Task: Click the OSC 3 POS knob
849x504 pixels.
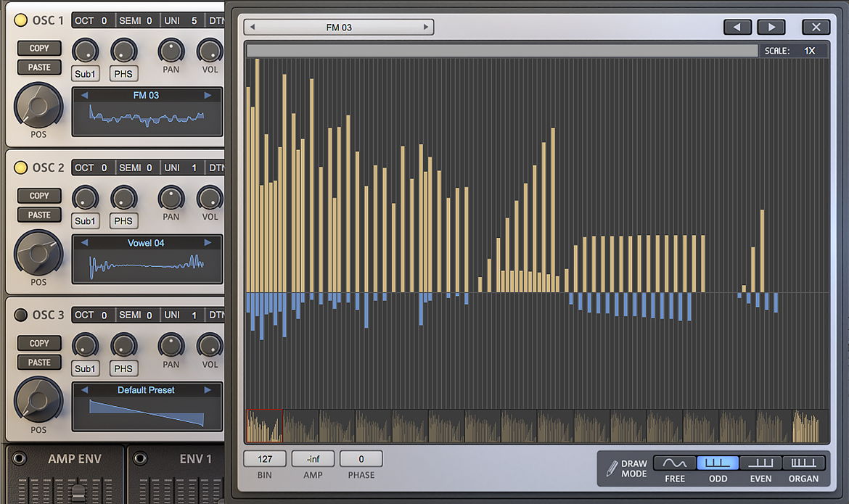Action: (x=38, y=400)
